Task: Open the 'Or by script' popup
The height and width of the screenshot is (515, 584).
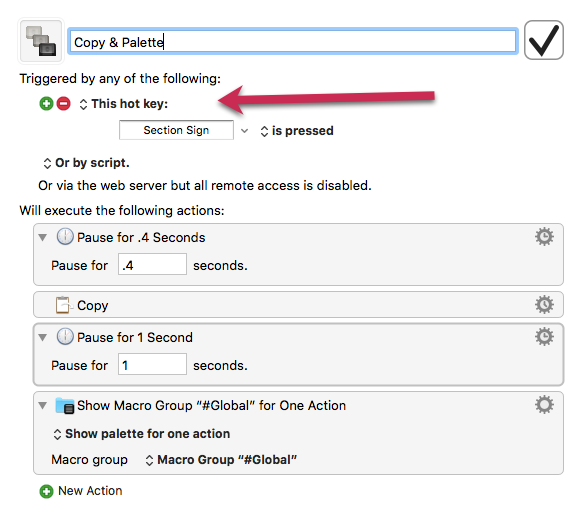Action: 86,163
